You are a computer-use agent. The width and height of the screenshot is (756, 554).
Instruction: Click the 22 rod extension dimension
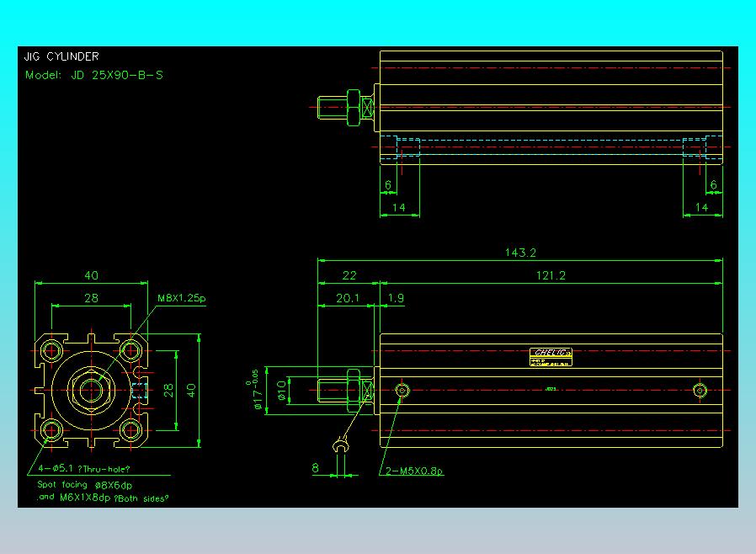349,275
